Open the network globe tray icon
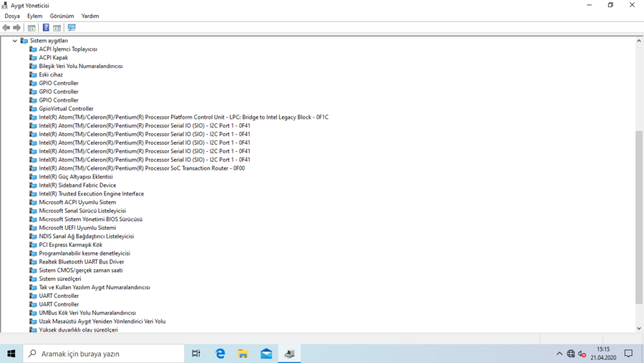Image resolution: width=644 pixels, height=363 pixels. tap(571, 354)
